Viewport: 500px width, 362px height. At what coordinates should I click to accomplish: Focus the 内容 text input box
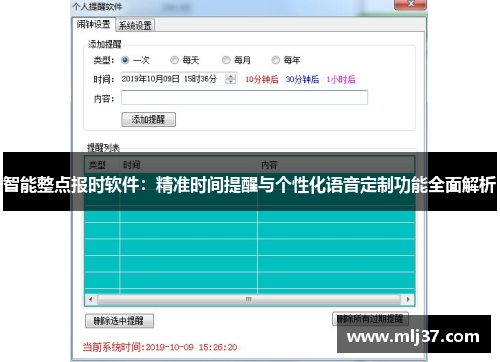[244, 98]
